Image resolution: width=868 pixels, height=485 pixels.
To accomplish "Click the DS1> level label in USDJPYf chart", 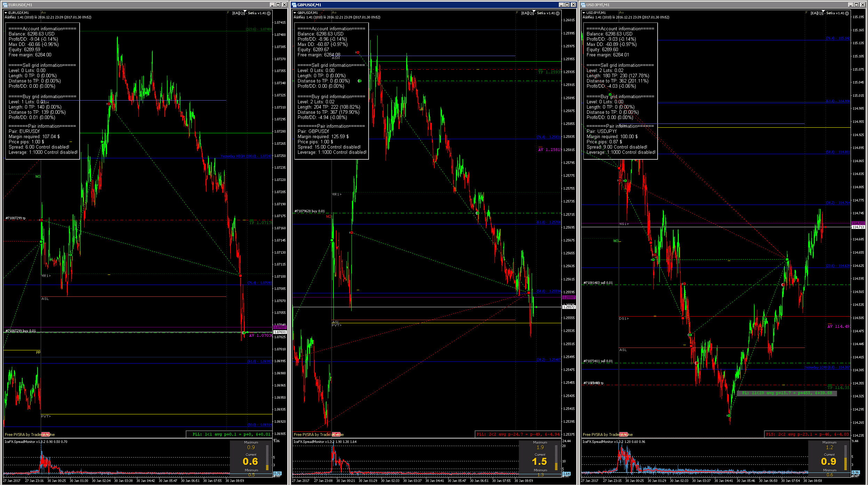I will click(x=624, y=319).
